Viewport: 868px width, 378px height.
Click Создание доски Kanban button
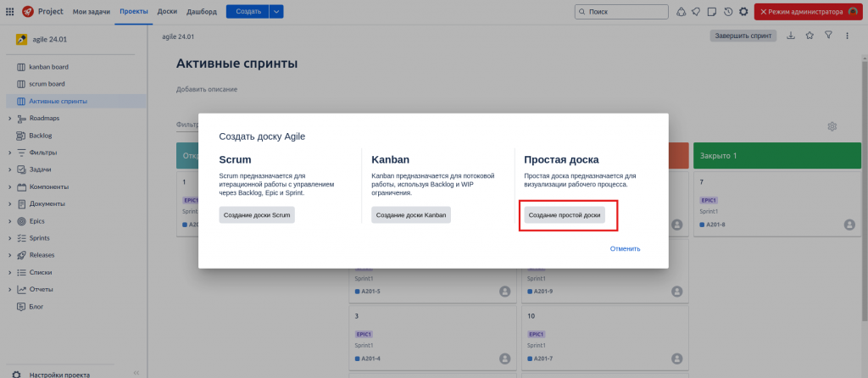point(411,214)
